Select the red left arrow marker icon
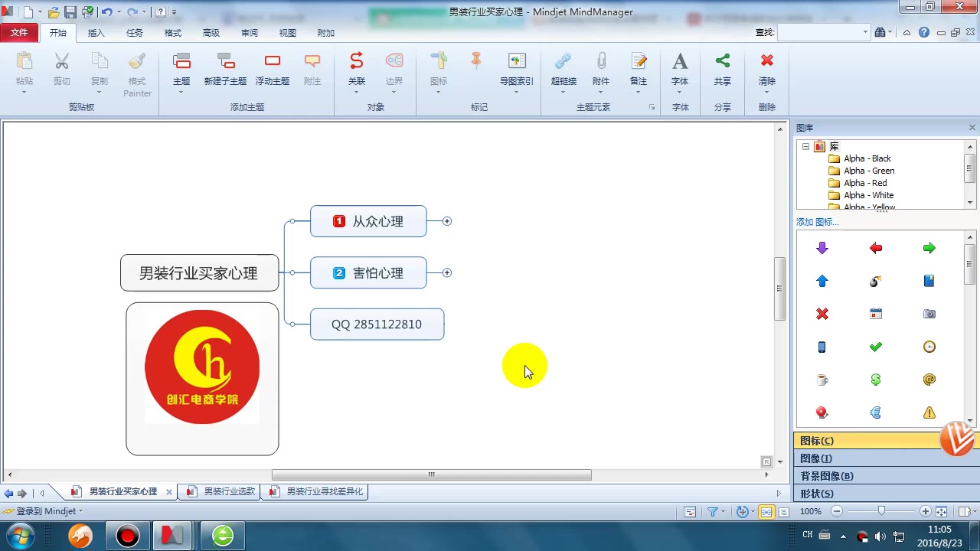 [x=876, y=248]
